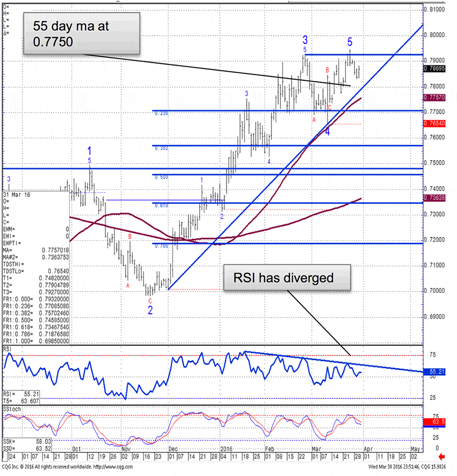Click the 0.618 Fibonacci retracement label
Image resolution: width=457 pixels, height=476 pixels.
pos(161,205)
